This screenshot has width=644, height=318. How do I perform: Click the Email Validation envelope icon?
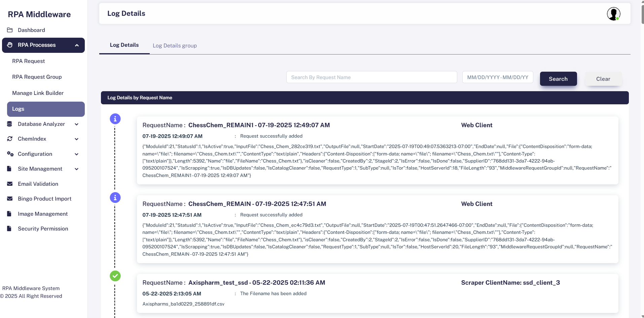pos(10,184)
